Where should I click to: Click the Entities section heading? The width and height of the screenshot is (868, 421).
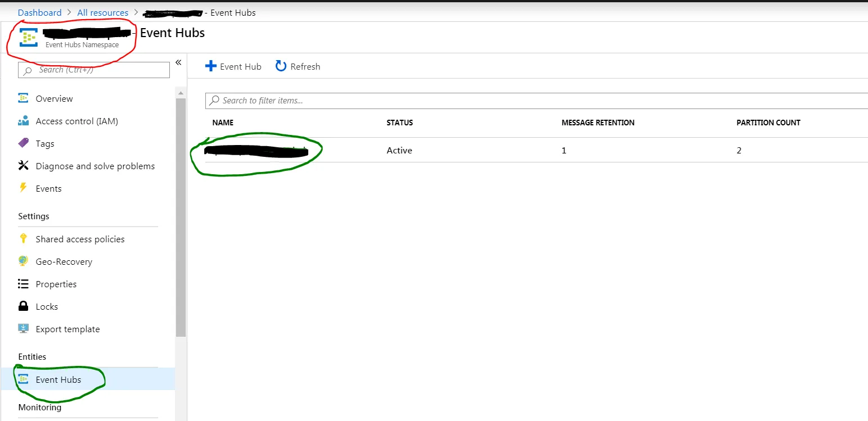32,357
